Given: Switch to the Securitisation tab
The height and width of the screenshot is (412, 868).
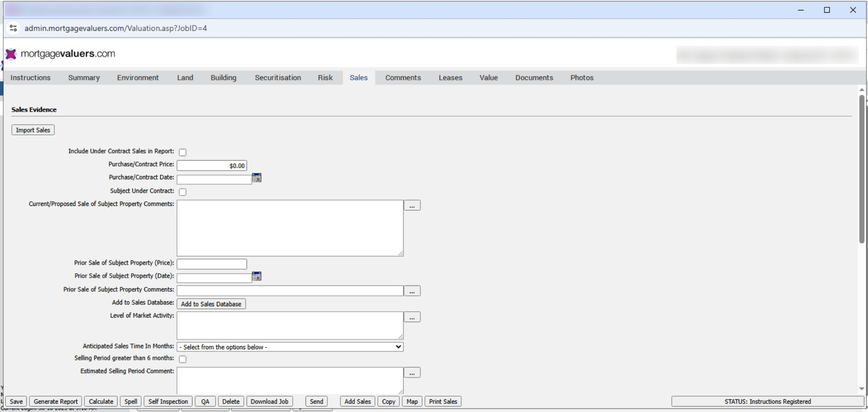Looking at the screenshot, I should click(x=278, y=78).
